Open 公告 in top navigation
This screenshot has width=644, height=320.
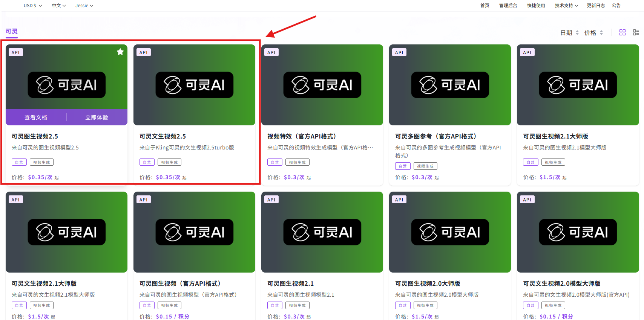616,6
